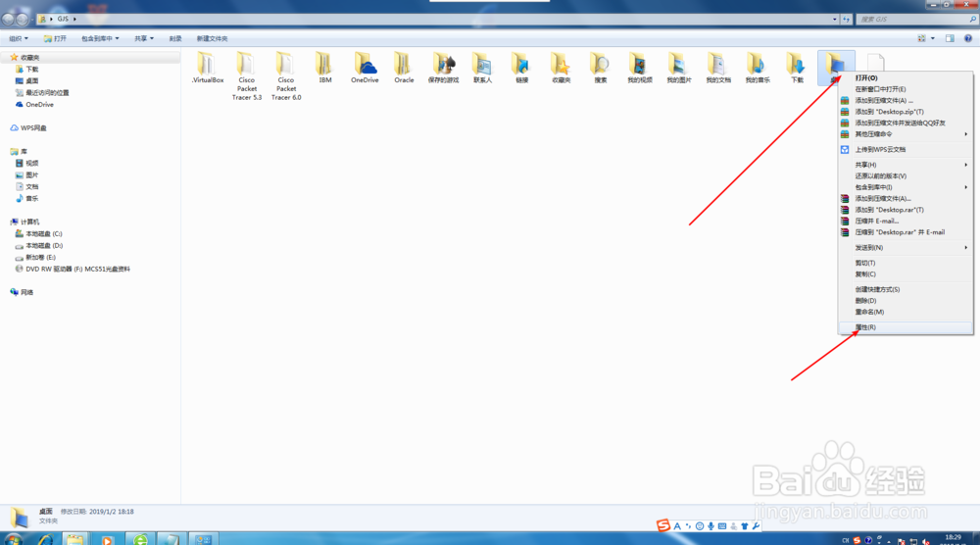Select the 我的视频 folder
980x545 pixels.
[x=639, y=68]
